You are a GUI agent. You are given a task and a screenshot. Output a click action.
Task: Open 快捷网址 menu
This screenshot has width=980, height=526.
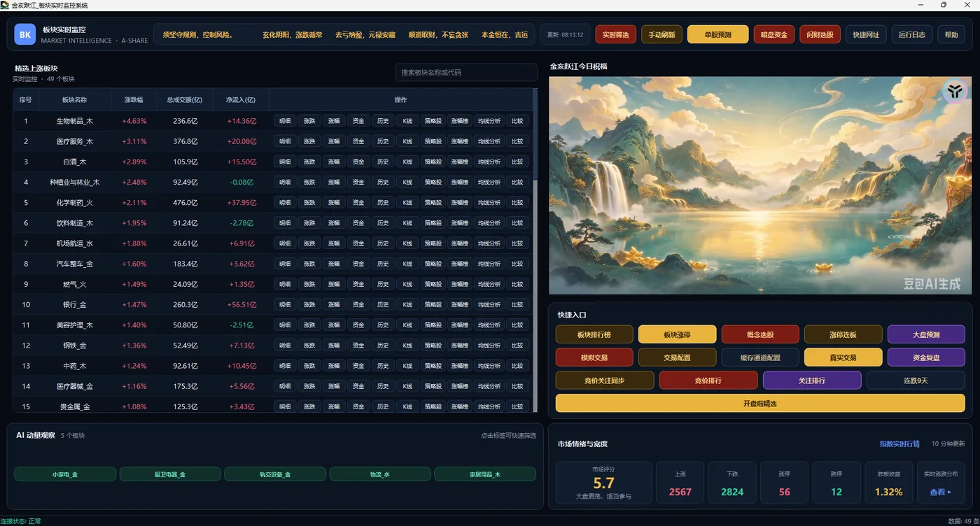coord(866,34)
